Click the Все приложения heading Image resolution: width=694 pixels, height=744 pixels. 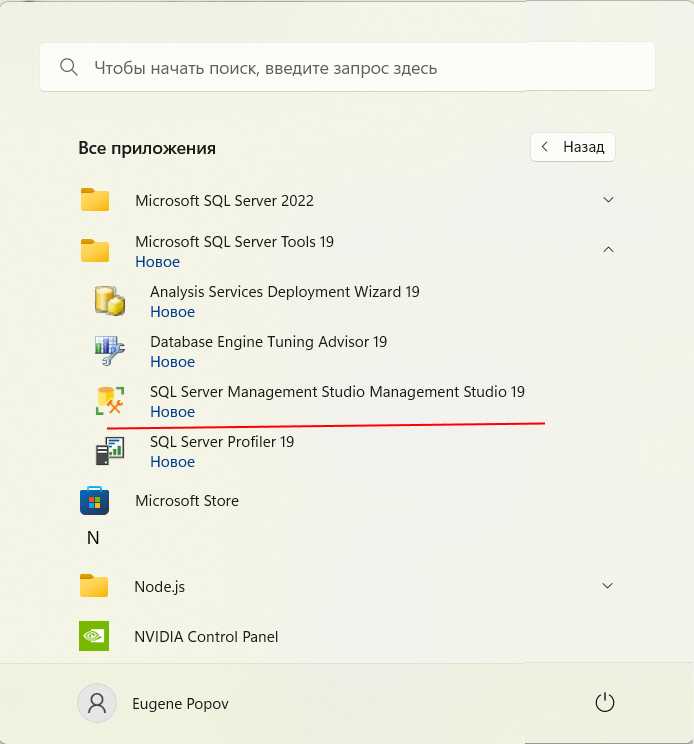pos(147,148)
